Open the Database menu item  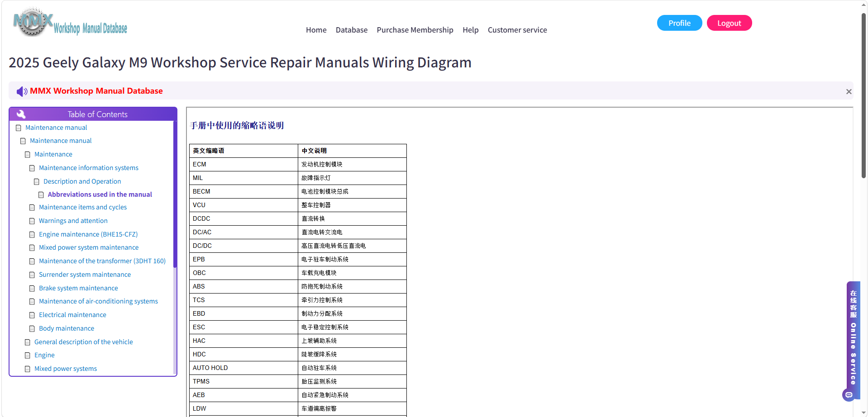click(x=352, y=30)
